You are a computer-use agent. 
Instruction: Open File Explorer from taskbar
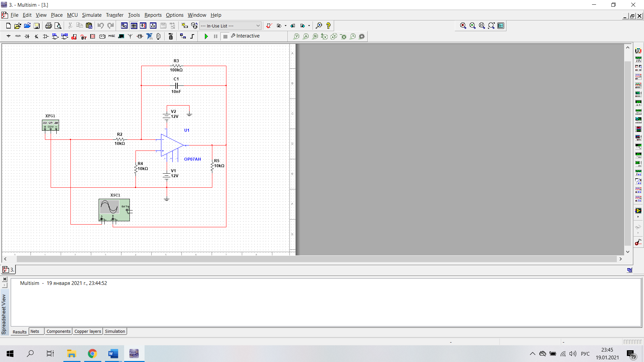click(72, 354)
